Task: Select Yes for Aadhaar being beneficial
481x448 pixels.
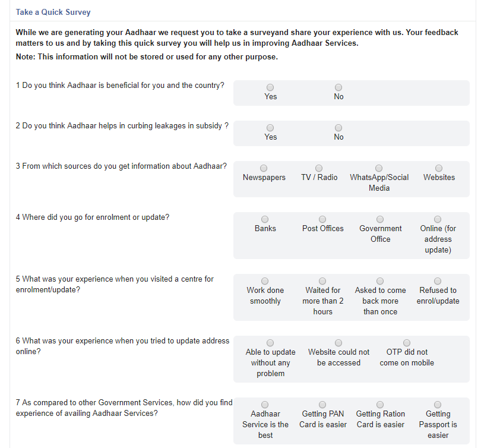Action: pos(270,87)
